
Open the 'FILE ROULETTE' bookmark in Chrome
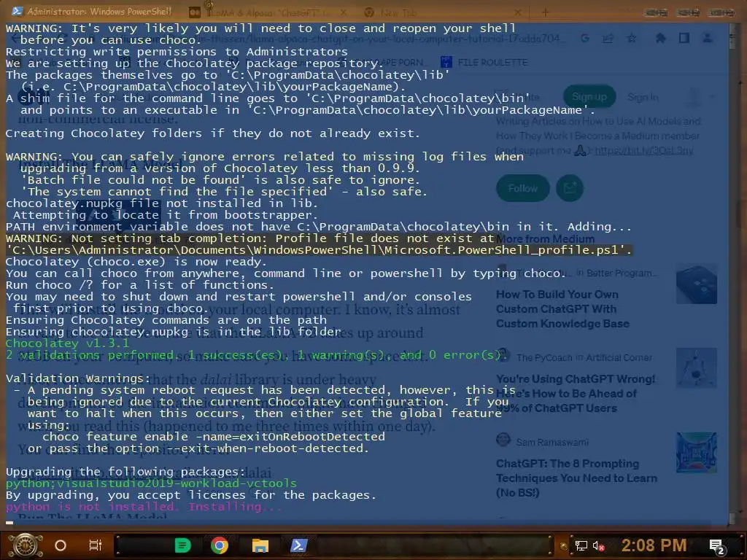(484, 63)
